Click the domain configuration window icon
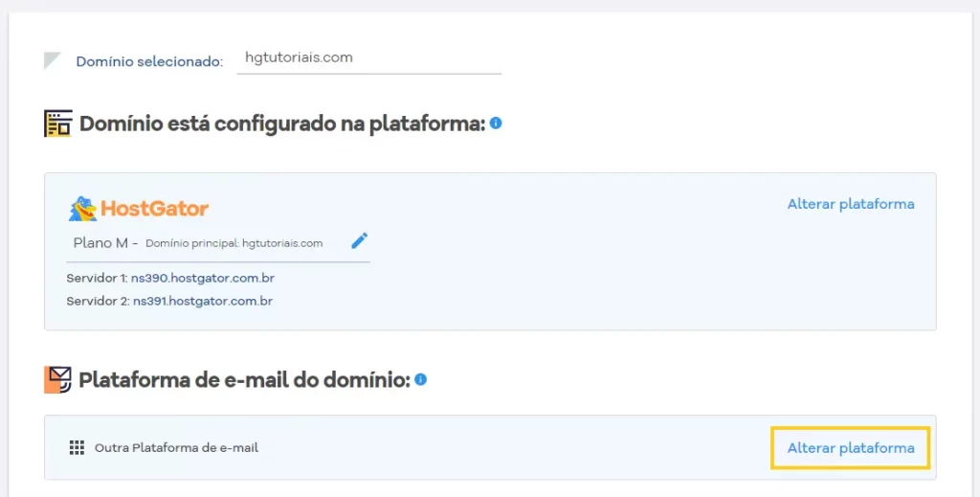The image size is (980, 497). point(58,124)
